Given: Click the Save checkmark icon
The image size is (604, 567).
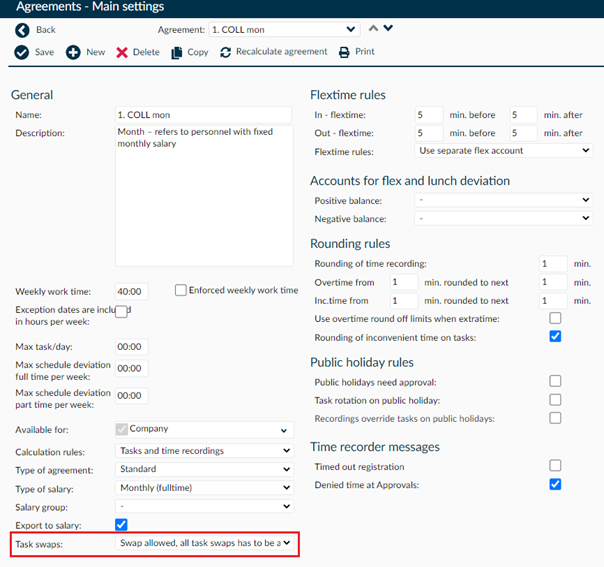Looking at the screenshot, I should click(x=22, y=52).
